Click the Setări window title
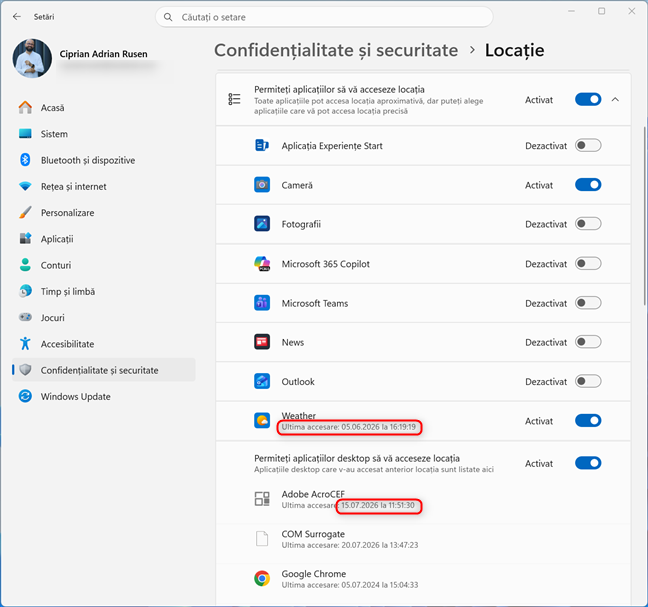648x607 pixels. tap(44, 17)
